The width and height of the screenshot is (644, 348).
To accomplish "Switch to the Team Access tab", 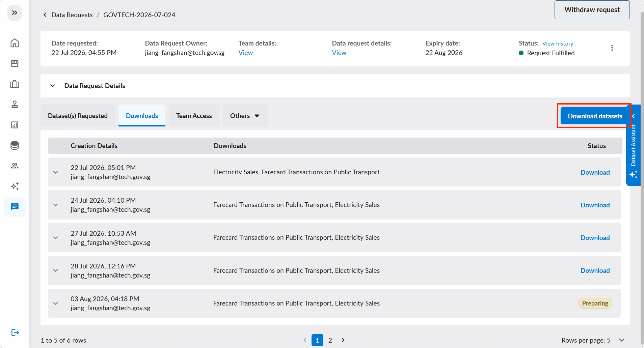I will 194,116.
